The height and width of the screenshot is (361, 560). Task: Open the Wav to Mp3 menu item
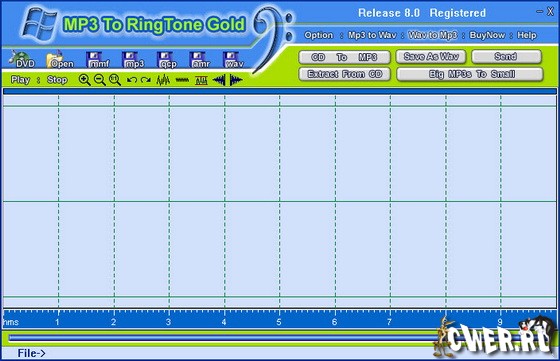point(433,35)
